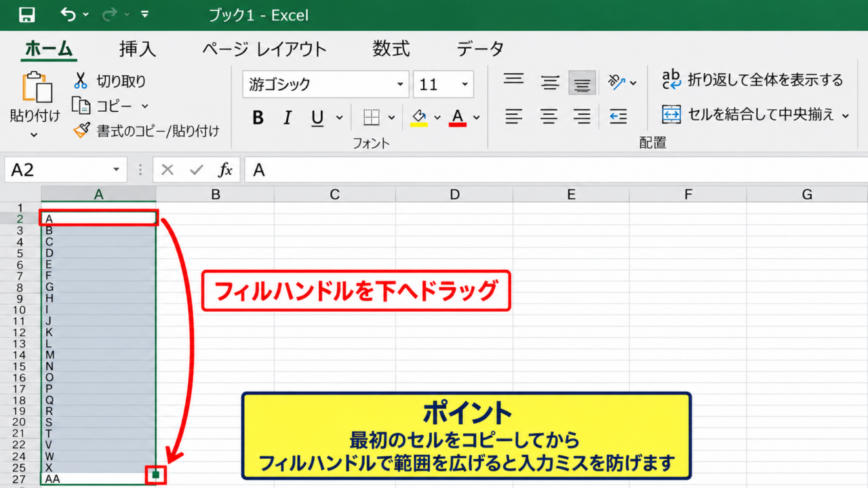868x488 pixels.
Task: Toggle underline formatting U
Action: (317, 118)
